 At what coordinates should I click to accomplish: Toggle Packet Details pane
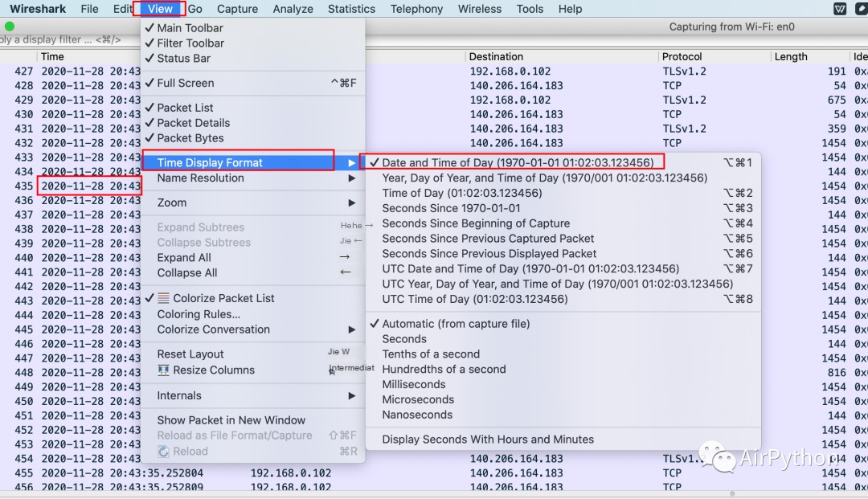click(253, 123)
